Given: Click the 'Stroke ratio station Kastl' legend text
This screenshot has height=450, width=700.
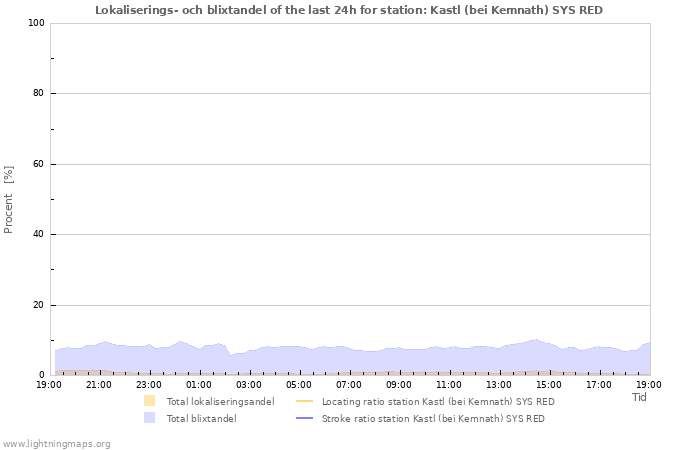Looking at the screenshot, I should point(433,418).
